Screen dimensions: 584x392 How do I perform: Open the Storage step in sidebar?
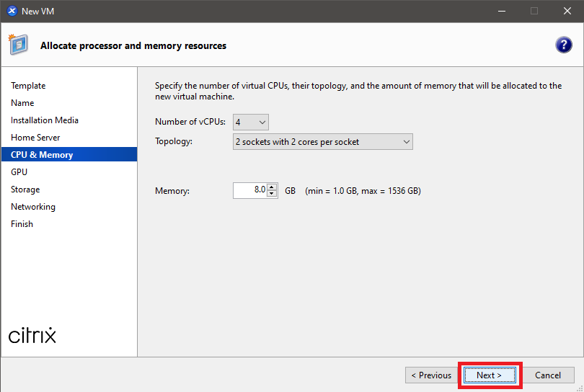(x=25, y=190)
